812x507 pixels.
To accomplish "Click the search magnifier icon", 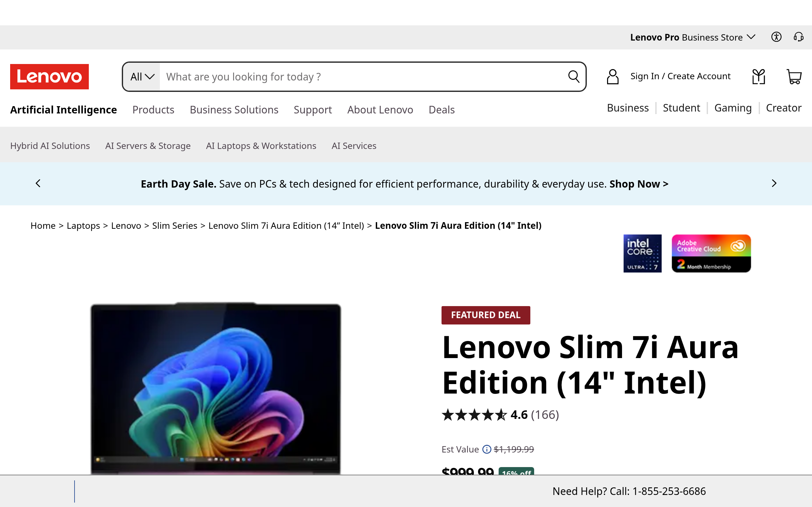I will point(573,76).
